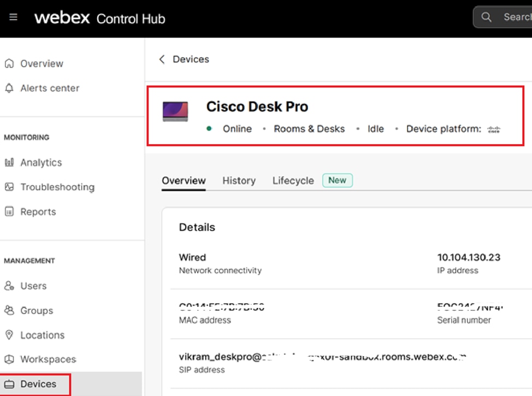
Task: Click the vikram_deskpro SIP address
Action: pos(323,357)
